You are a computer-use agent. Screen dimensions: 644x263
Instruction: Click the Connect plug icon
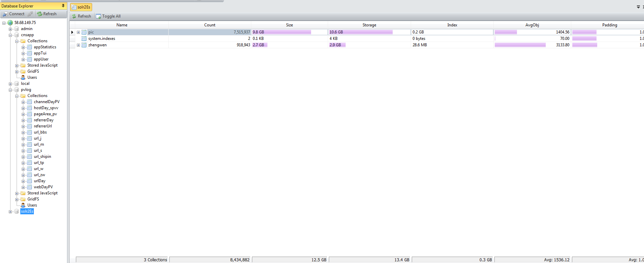[x=5, y=14]
